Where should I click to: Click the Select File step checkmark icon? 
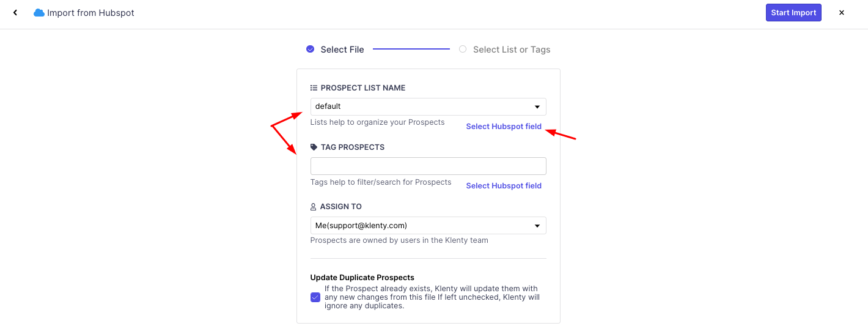coord(311,49)
